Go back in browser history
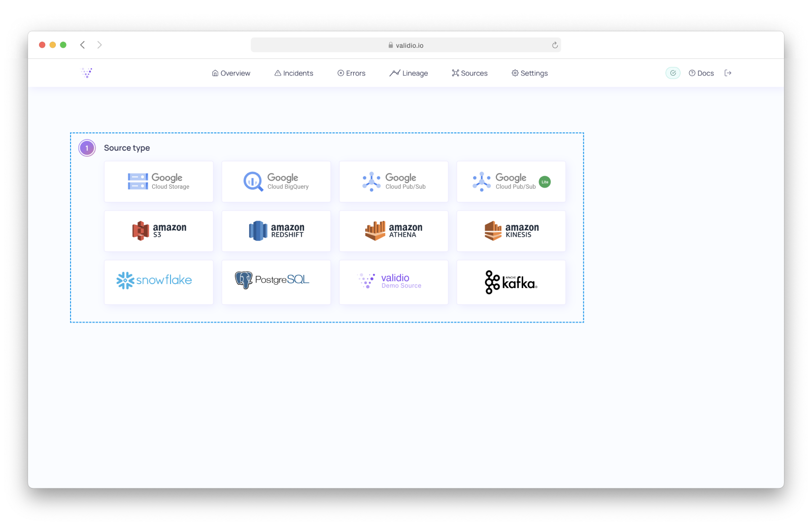812x525 pixels. point(82,45)
